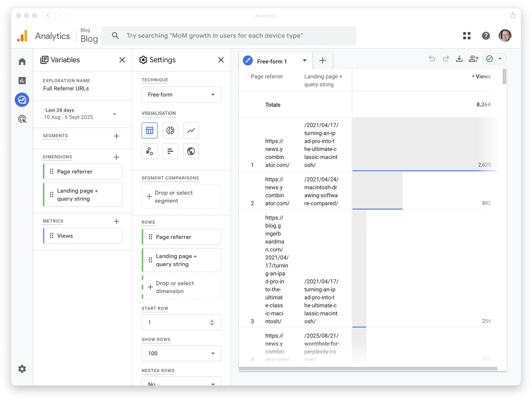Choose the geo map visualisation

tap(191, 151)
